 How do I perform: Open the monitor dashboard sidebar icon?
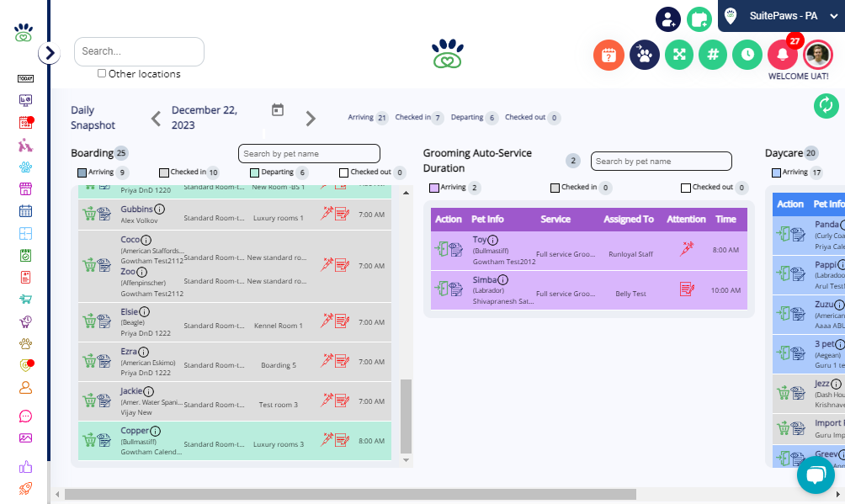point(25,100)
